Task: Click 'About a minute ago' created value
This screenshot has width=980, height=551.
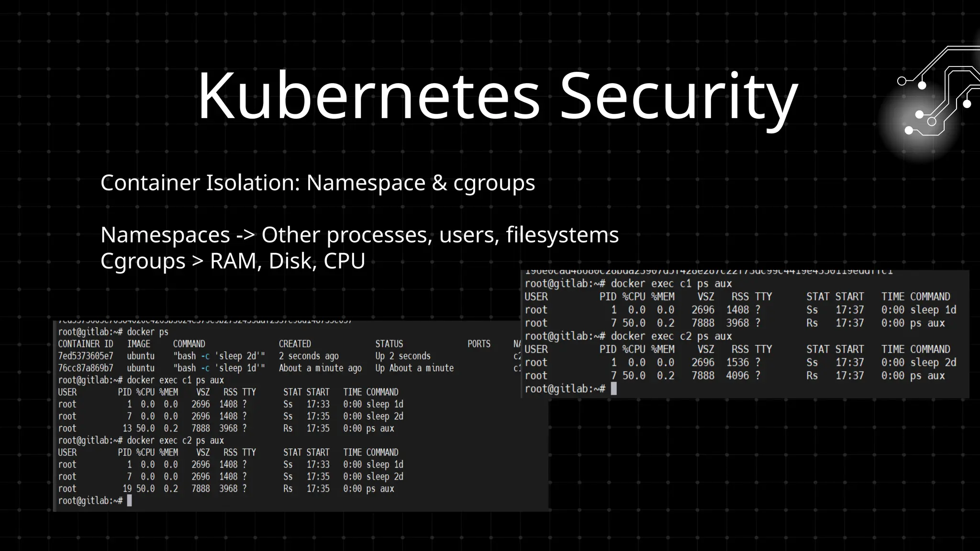Action: [x=320, y=368]
